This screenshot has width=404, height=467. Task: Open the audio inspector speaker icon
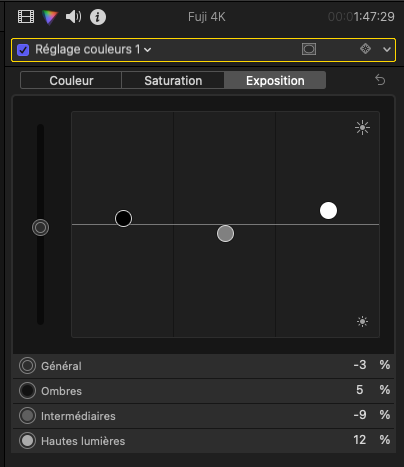pyautogui.click(x=73, y=17)
